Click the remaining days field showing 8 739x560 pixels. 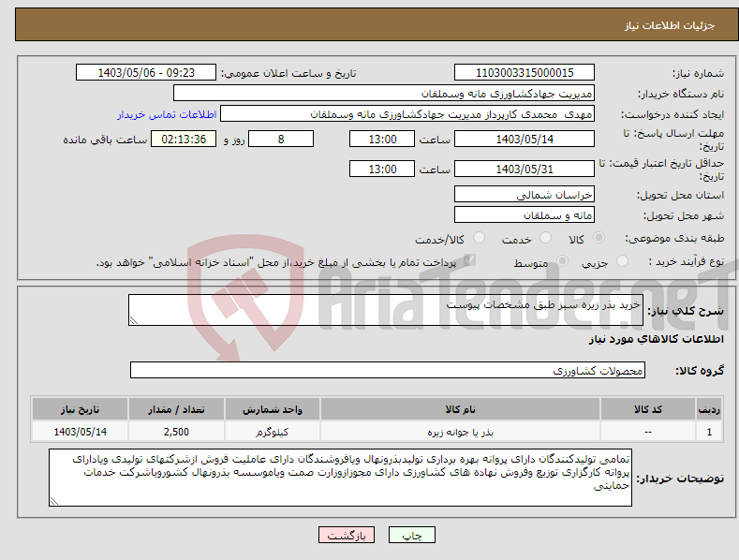click(x=281, y=139)
